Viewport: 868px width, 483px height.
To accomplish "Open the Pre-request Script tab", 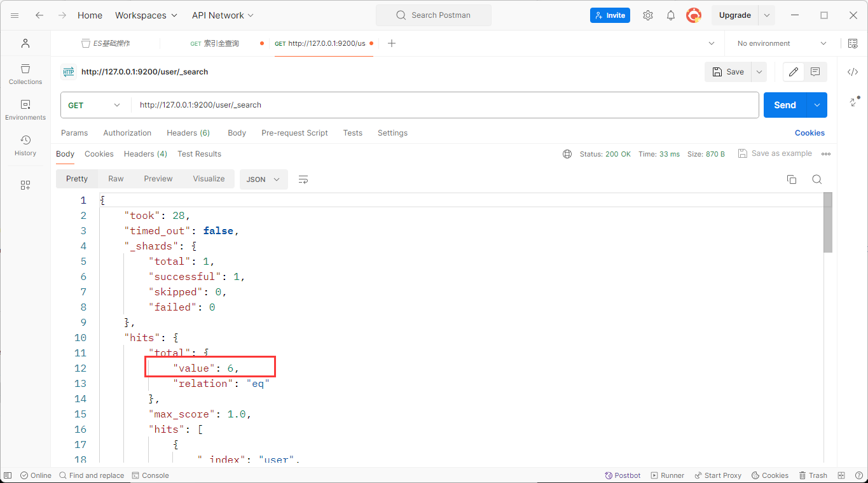I will point(294,133).
